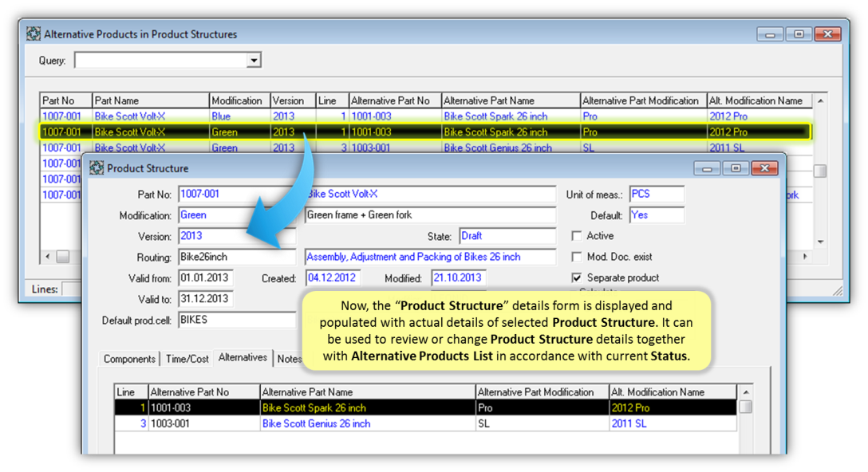868x472 pixels.
Task: Click the Lines count field in the status bar
Action: click(x=72, y=289)
